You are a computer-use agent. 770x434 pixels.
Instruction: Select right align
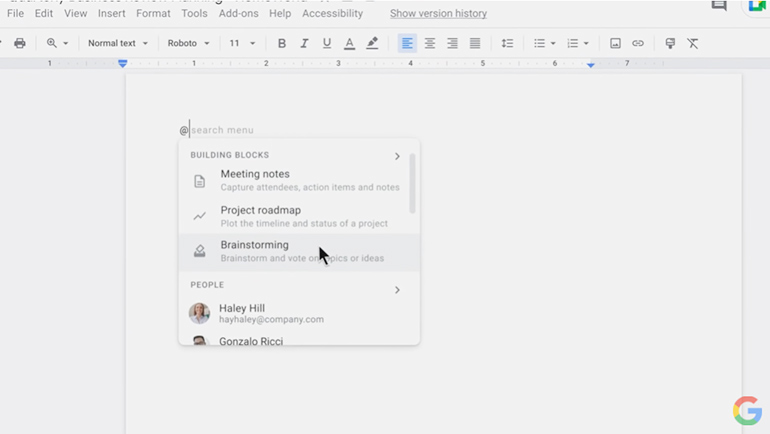(x=452, y=43)
